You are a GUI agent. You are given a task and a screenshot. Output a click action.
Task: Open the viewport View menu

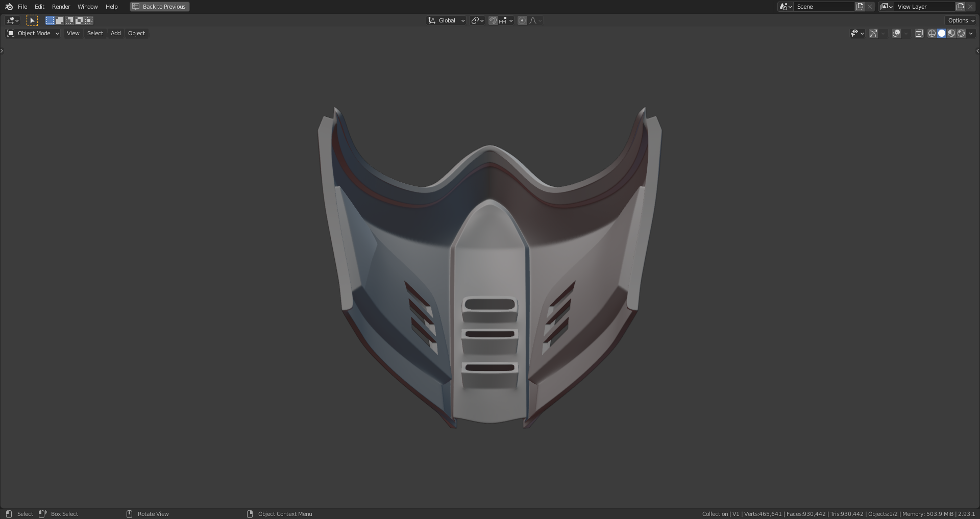pyautogui.click(x=73, y=33)
